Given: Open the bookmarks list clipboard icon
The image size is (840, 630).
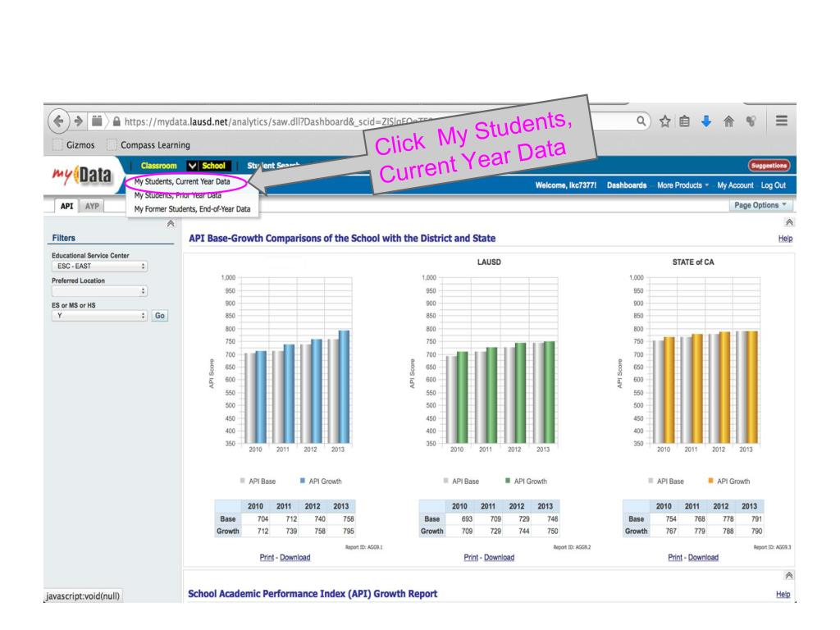Looking at the screenshot, I should click(x=685, y=121).
